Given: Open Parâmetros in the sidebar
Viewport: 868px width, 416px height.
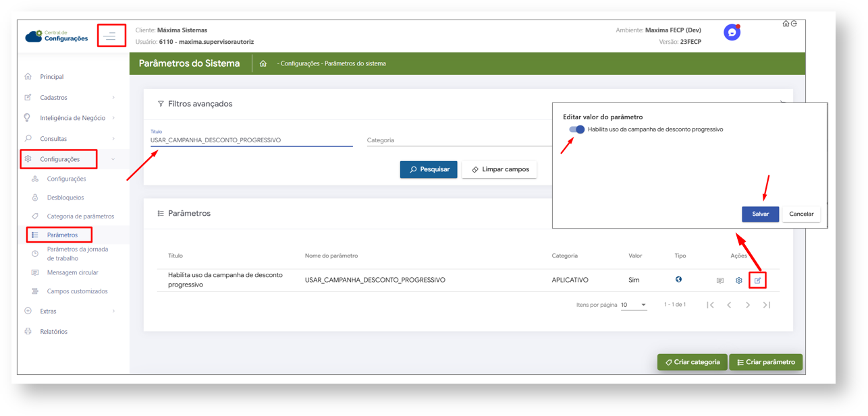Looking at the screenshot, I should (62, 235).
